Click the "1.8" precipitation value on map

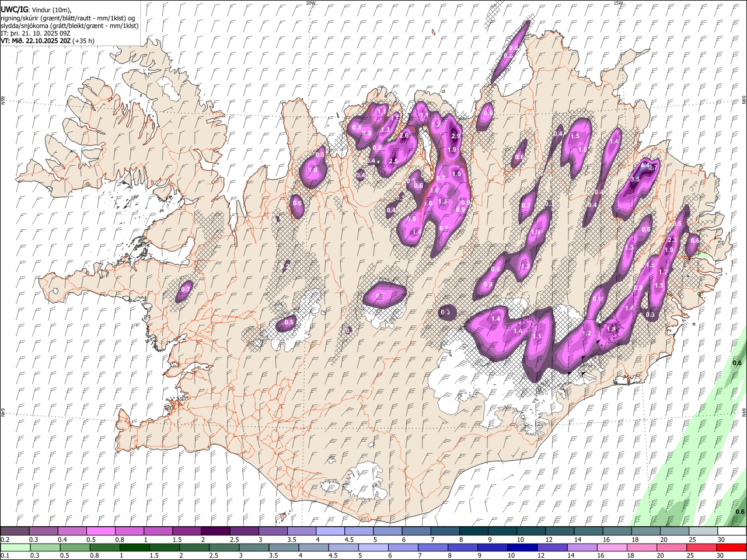click(x=611, y=329)
